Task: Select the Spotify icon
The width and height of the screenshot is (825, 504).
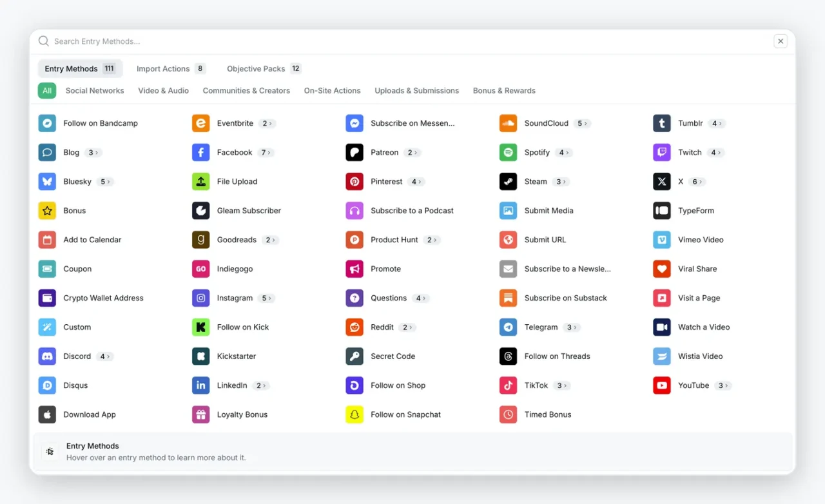Action: click(x=509, y=153)
